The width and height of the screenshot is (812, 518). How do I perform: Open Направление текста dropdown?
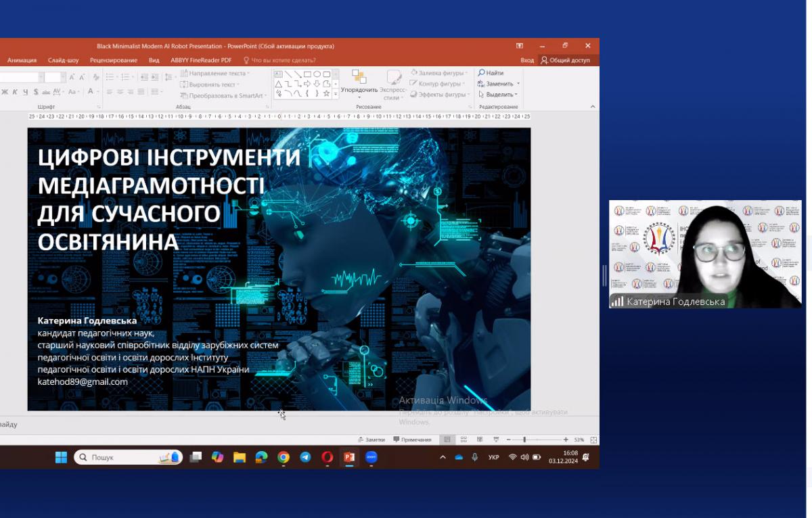[215, 73]
